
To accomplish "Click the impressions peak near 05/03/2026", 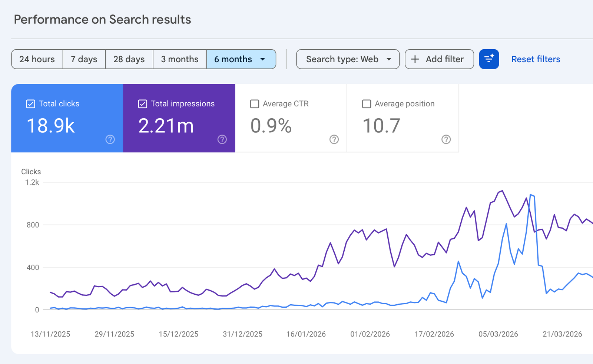I will pyautogui.click(x=502, y=191).
